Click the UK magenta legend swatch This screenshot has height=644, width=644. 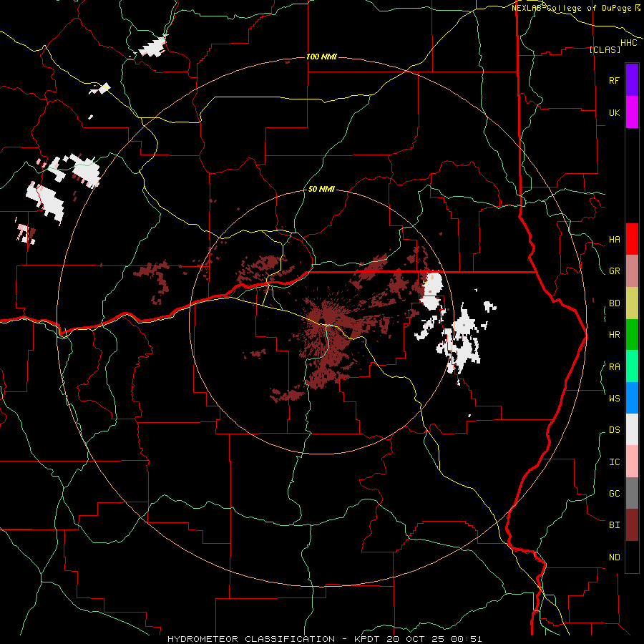click(x=632, y=112)
